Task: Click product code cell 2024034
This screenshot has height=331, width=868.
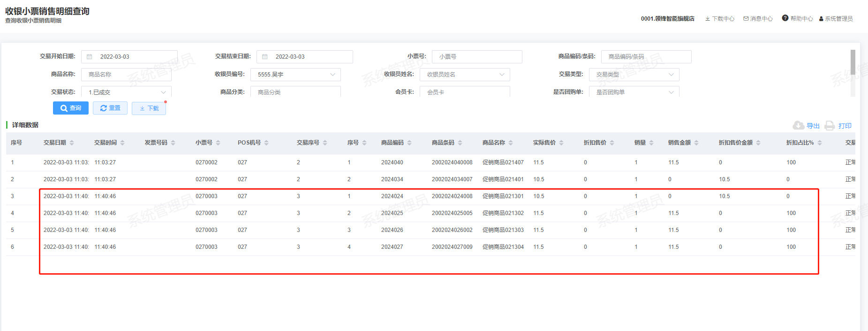Action: coord(392,179)
